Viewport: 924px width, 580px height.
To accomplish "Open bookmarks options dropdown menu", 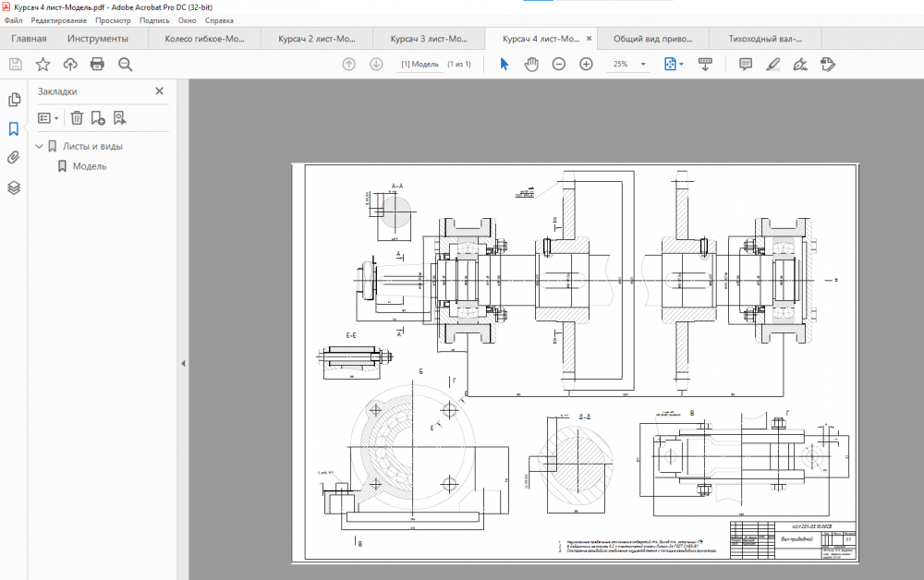I will [48, 118].
